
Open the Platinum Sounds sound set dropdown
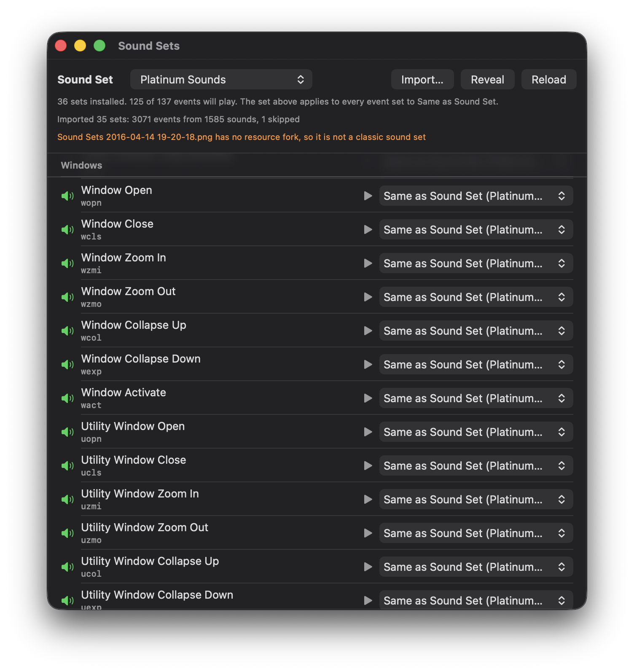(221, 80)
